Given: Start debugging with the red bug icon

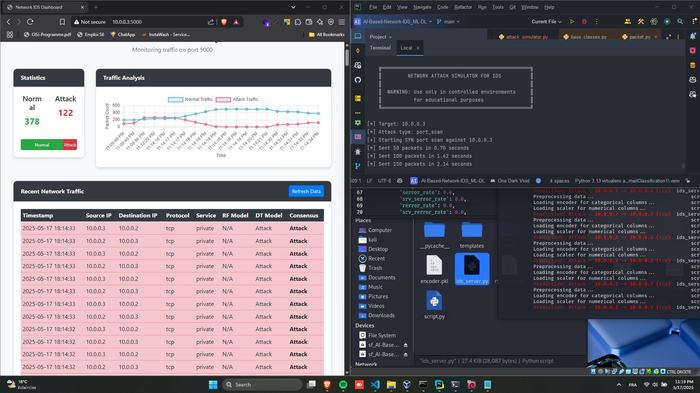Looking at the screenshot, I should coord(584,21).
